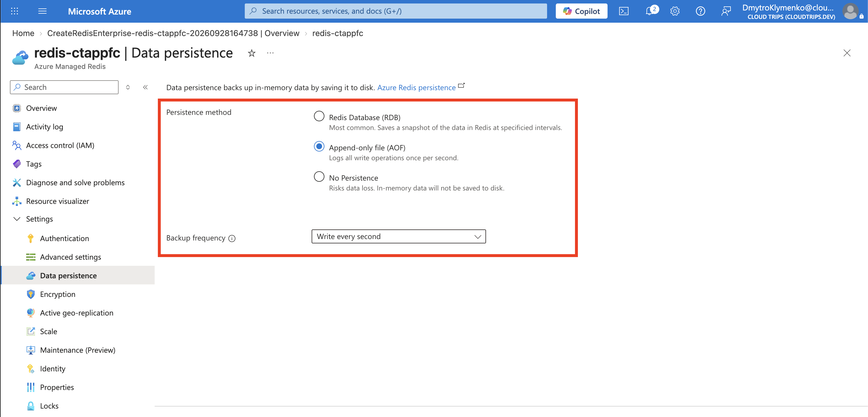Click the Backup frequency info icon
868x417 pixels.
[232, 238]
